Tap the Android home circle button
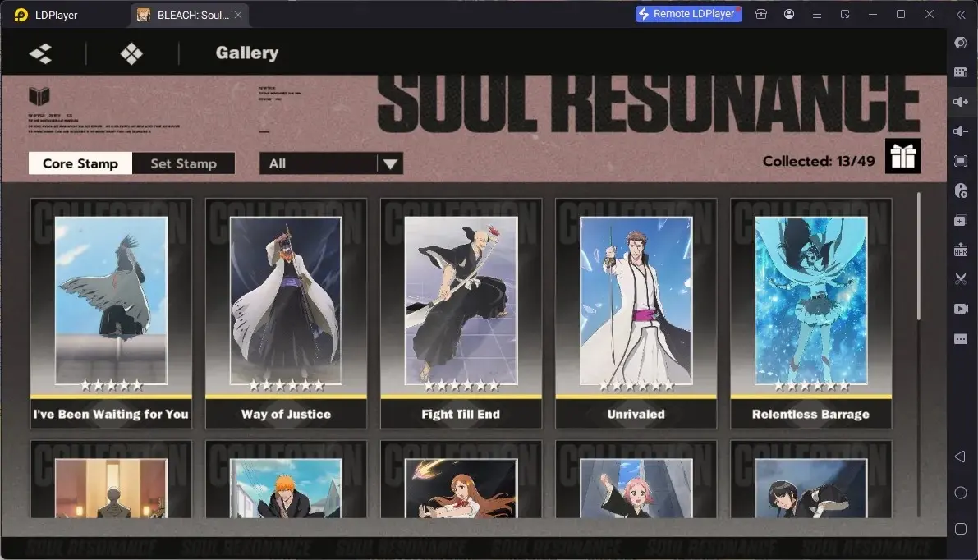Screen dimensions: 978x560 tap(961, 493)
